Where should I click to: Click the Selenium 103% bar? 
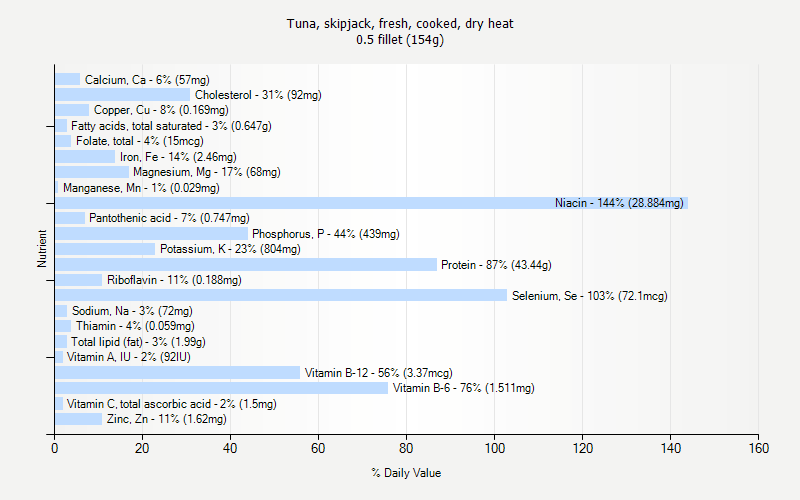pos(280,295)
